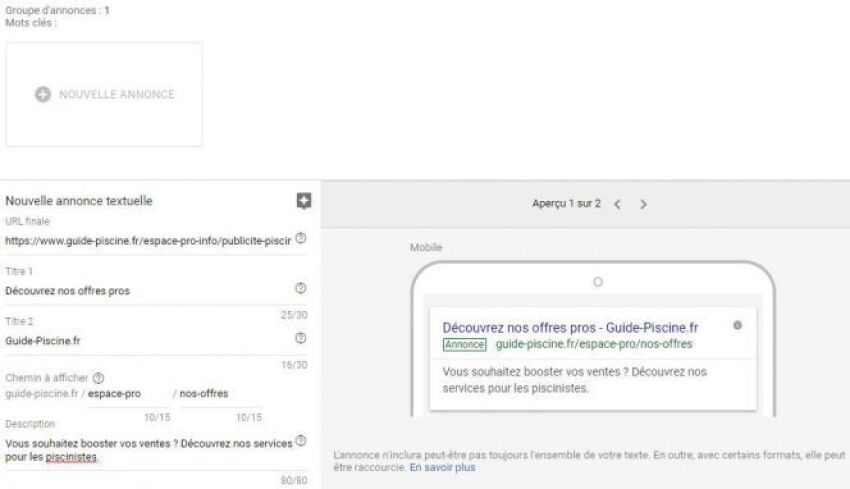Click the info icon in the mobile ad preview
The width and height of the screenshot is (850, 489).
pos(738,325)
